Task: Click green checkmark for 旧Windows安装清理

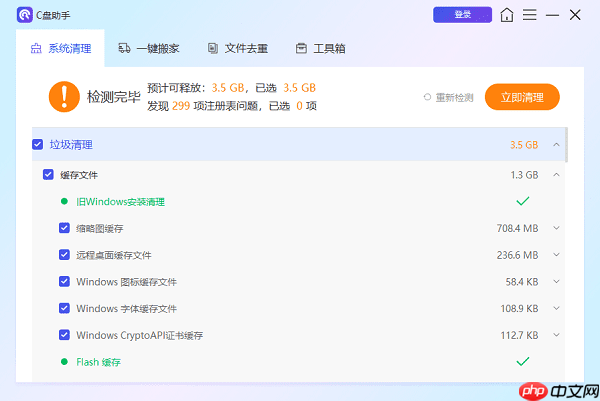Action: (521, 201)
